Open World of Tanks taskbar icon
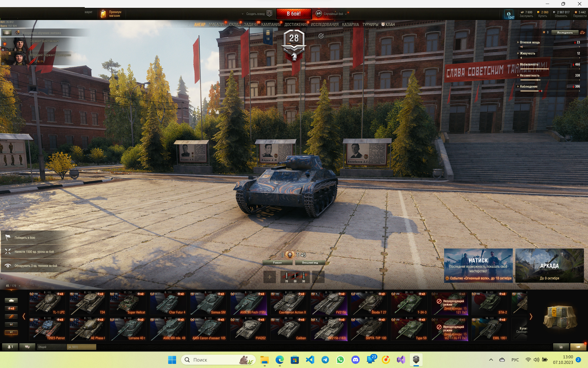 pyautogui.click(x=416, y=359)
